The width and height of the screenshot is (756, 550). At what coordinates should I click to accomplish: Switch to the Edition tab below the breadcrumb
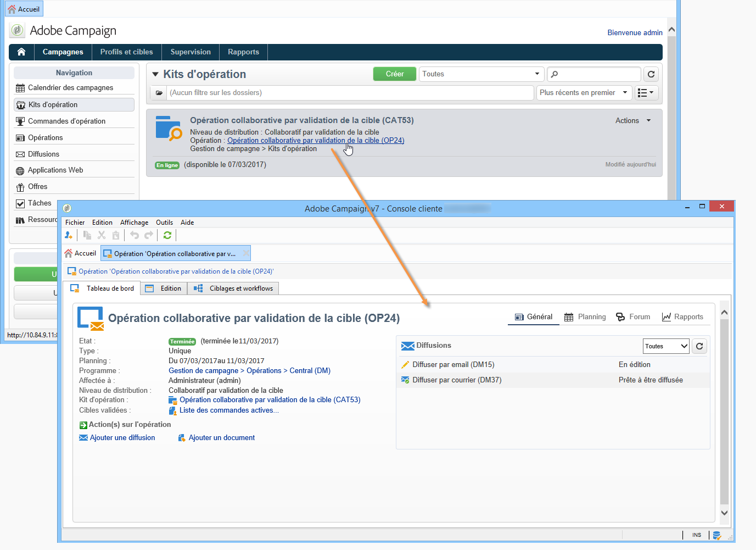click(164, 288)
